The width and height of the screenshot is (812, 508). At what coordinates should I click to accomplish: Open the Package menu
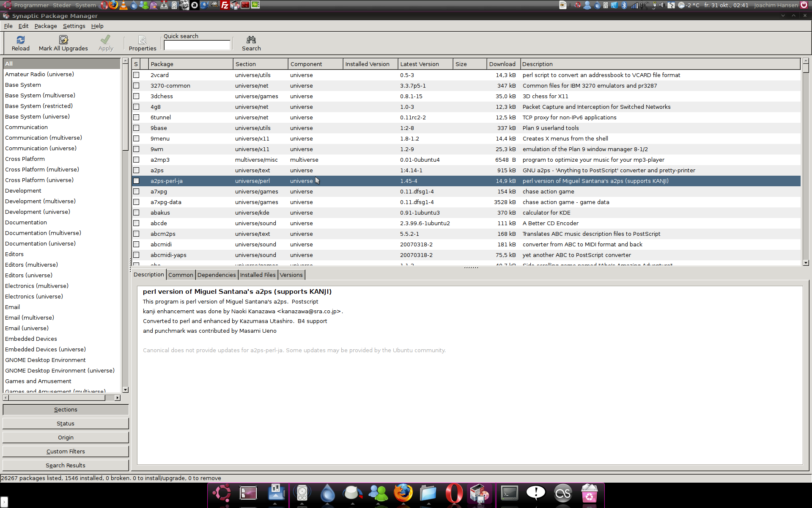pyautogui.click(x=46, y=26)
